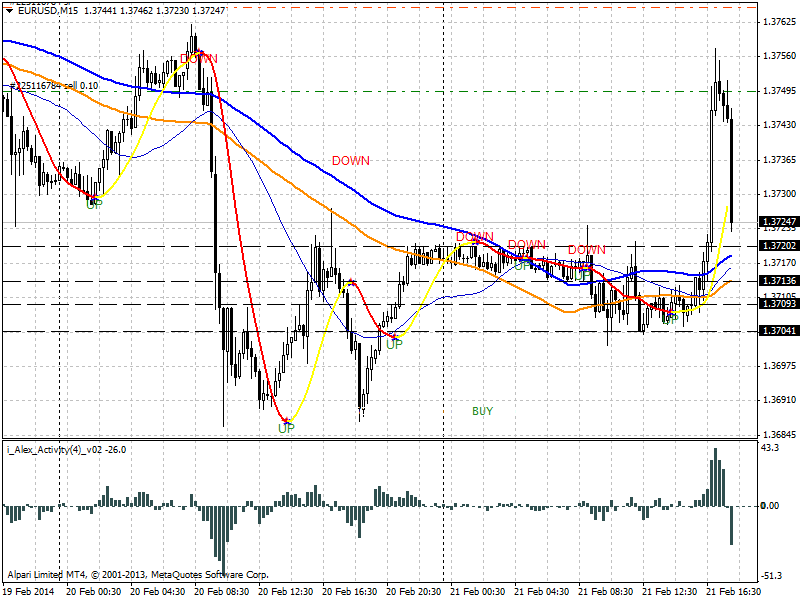Click the -51.3 indicator scale value

(771, 576)
